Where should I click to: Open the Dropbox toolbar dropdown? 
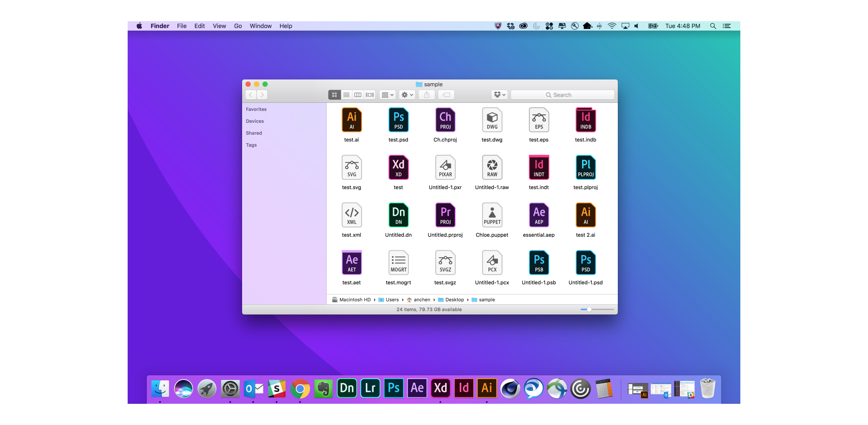pyautogui.click(x=500, y=95)
